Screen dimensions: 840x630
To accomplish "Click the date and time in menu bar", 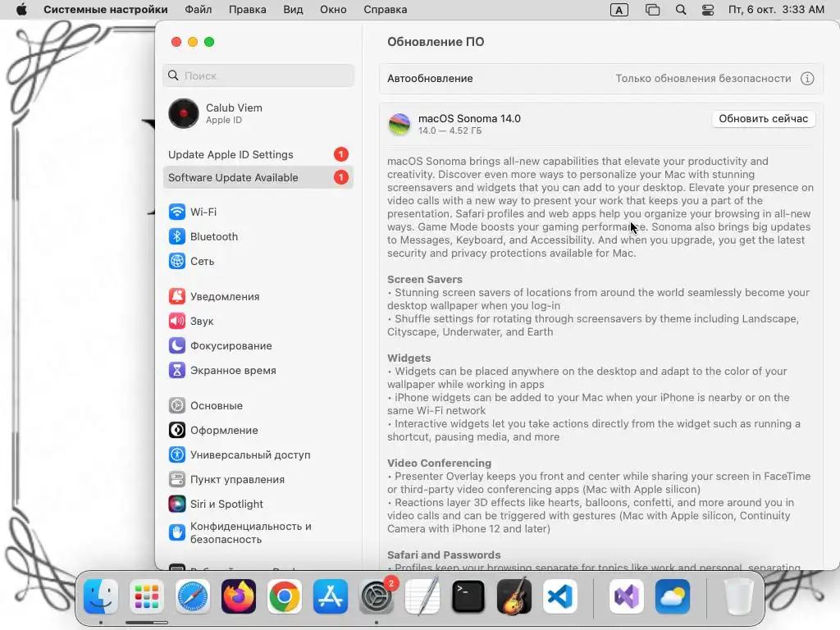I will pyautogui.click(x=776, y=10).
